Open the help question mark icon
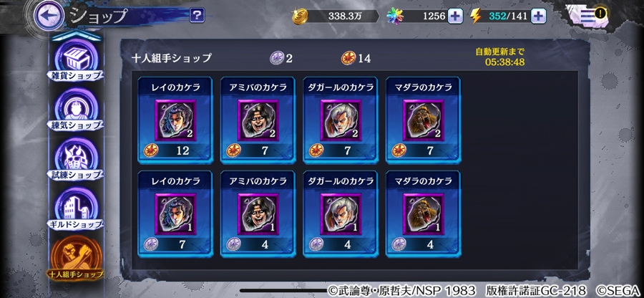Screen dimensions: 644x298 [197, 16]
